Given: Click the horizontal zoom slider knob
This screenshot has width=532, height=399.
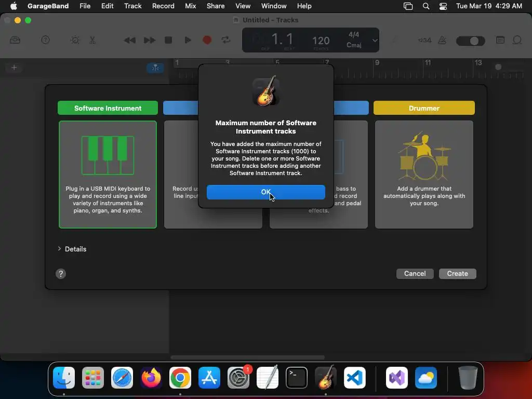Looking at the screenshot, I should [498, 67].
